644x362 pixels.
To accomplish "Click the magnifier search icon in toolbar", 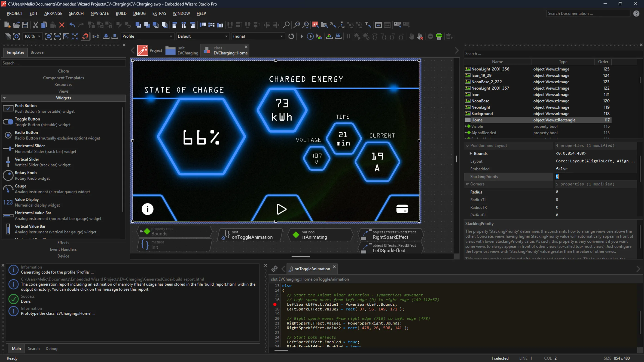I will point(286,25).
